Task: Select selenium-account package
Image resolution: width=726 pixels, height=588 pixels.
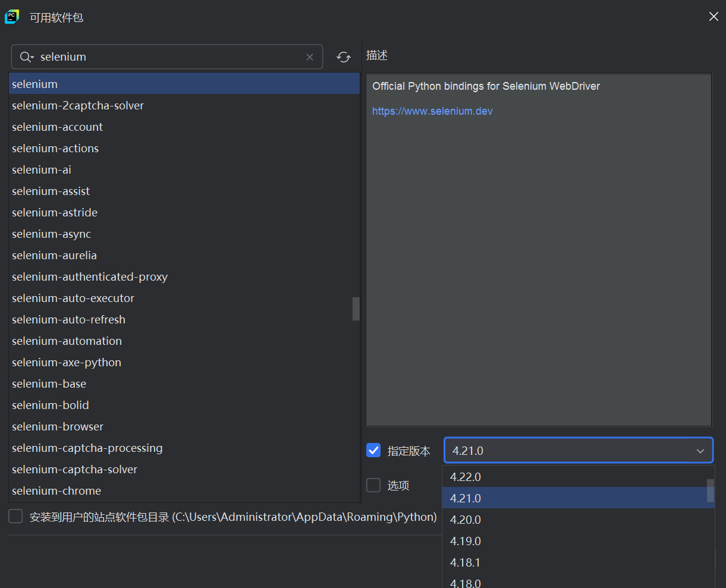Action: click(184, 127)
